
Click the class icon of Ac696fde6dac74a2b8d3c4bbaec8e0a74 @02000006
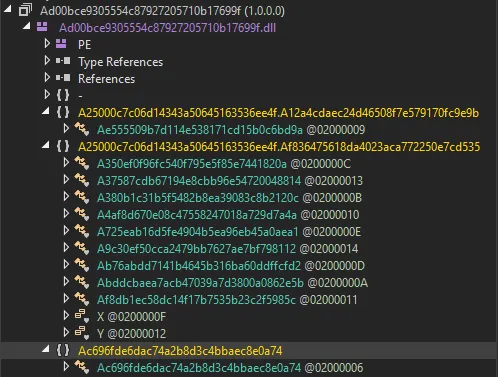pyautogui.click(x=82, y=367)
